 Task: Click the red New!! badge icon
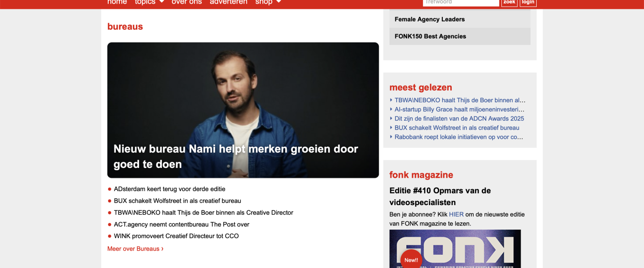(x=411, y=260)
